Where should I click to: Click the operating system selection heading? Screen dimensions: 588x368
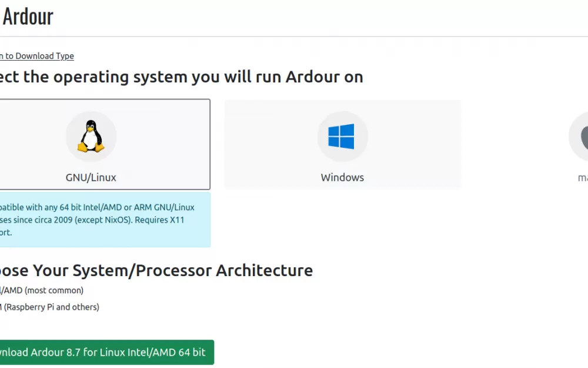coord(182,77)
